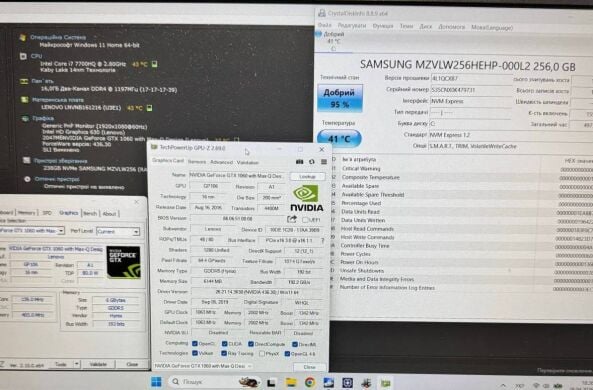Click the Validate button in CPU-Z

tap(98, 364)
